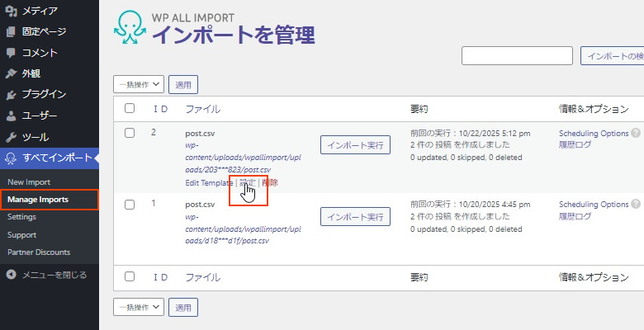Image resolution: width=644 pixels, height=330 pixels.
Task: Open the bottom bulk actions (一括操作) dropdown
Action: [x=139, y=307]
